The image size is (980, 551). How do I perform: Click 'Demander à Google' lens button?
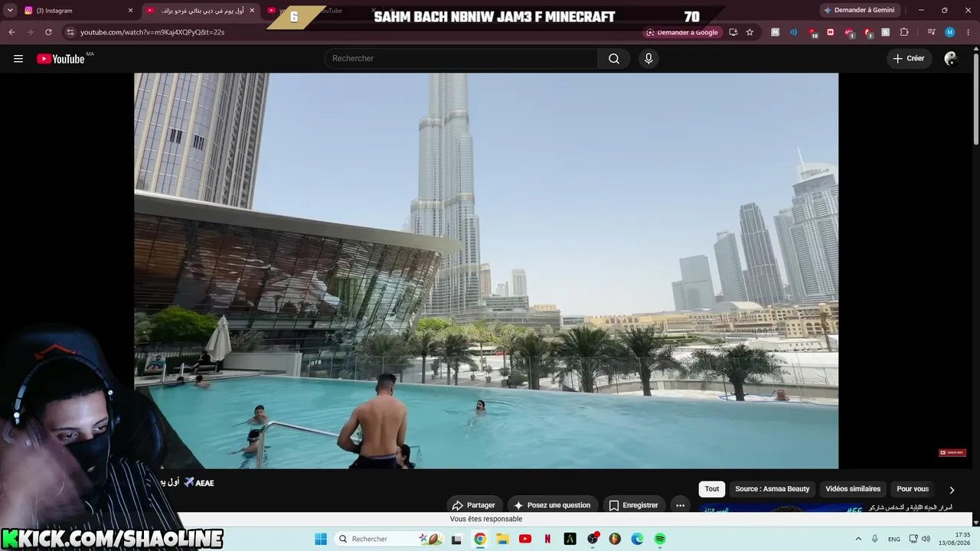click(x=683, y=32)
